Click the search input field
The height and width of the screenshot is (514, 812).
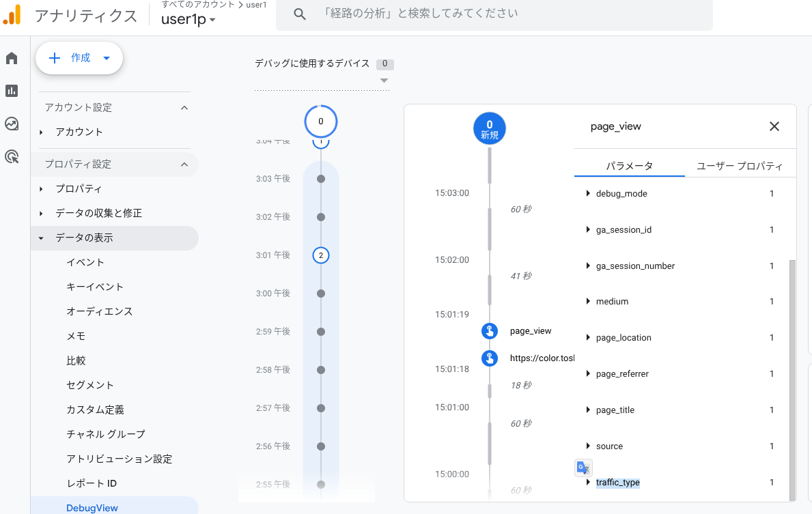point(494,14)
